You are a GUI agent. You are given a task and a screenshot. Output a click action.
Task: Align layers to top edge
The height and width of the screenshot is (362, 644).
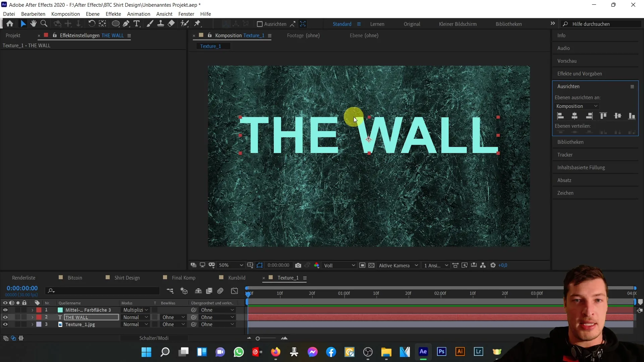click(x=603, y=116)
